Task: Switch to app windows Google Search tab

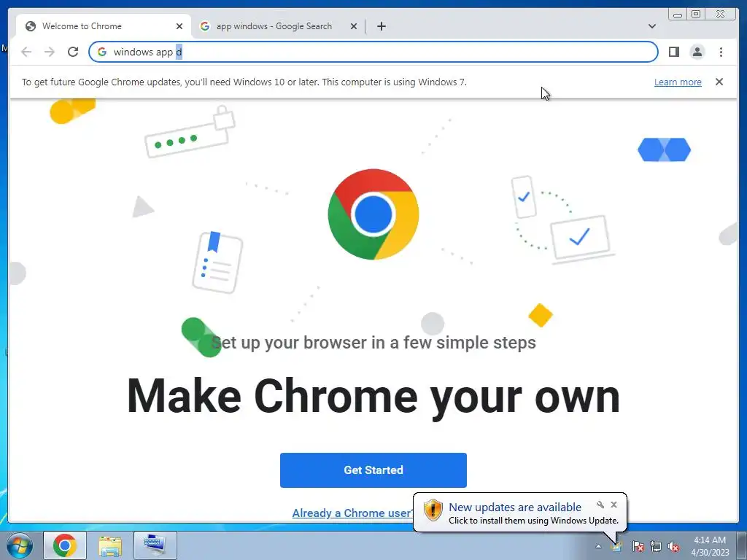Action: pos(278,26)
